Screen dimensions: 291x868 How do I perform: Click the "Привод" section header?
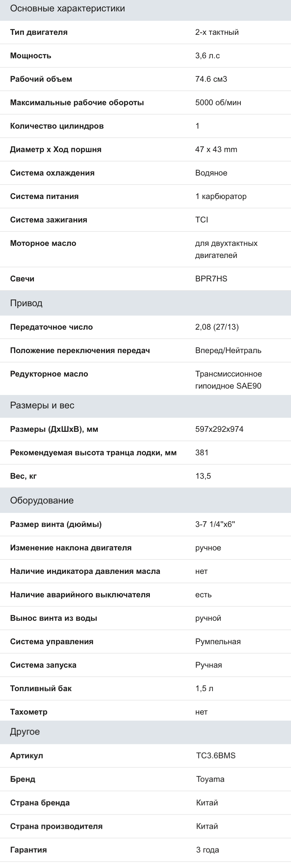click(26, 303)
